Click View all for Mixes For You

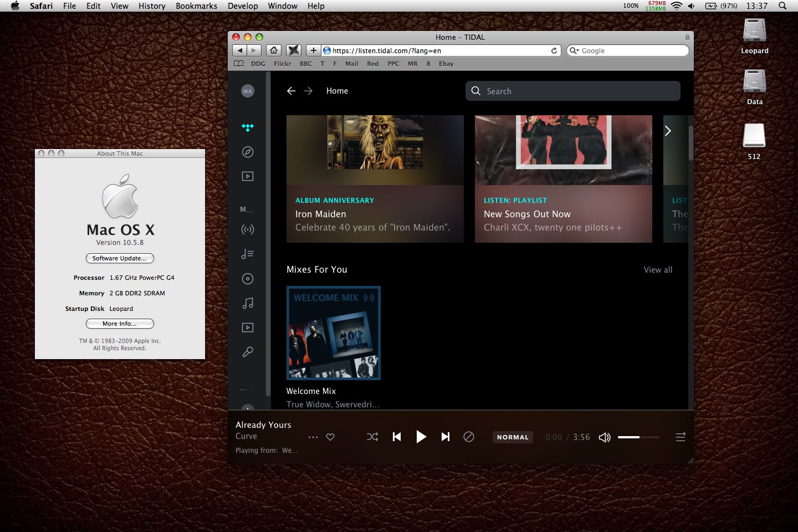coord(658,270)
